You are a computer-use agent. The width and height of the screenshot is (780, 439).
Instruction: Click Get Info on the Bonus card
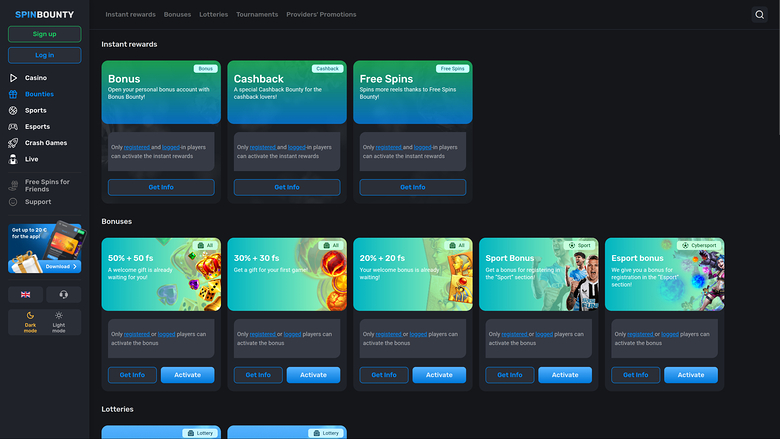coord(161,187)
